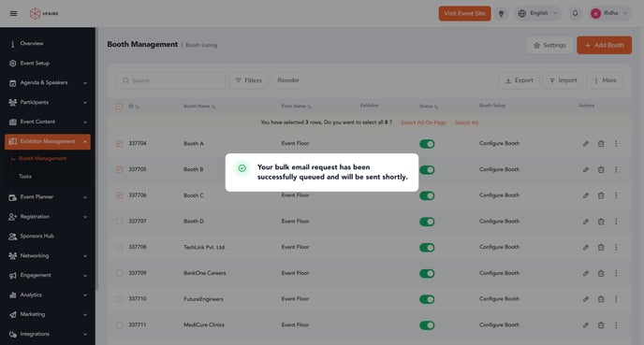Delete BankOne Careers using trash icon
644x345 pixels.
tap(601, 273)
